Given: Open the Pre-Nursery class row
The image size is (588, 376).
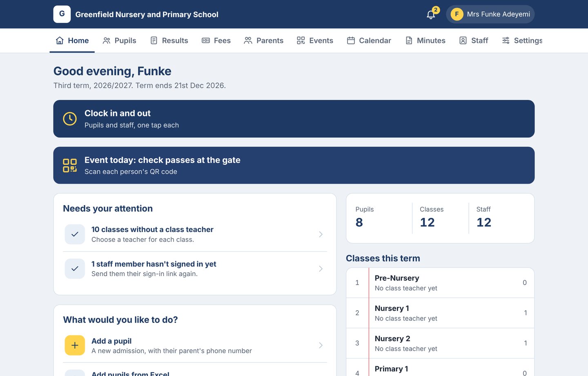Looking at the screenshot, I should pyautogui.click(x=440, y=283).
